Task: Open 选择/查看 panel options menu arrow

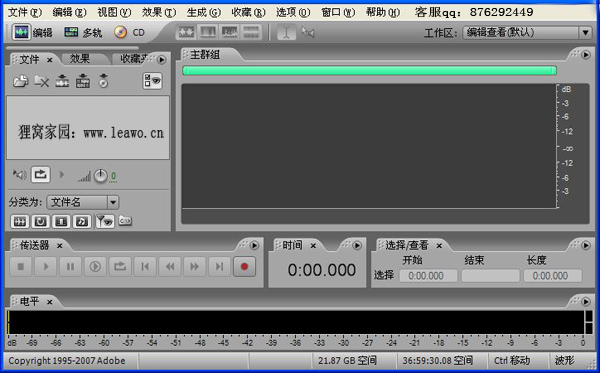Action: (x=585, y=245)
